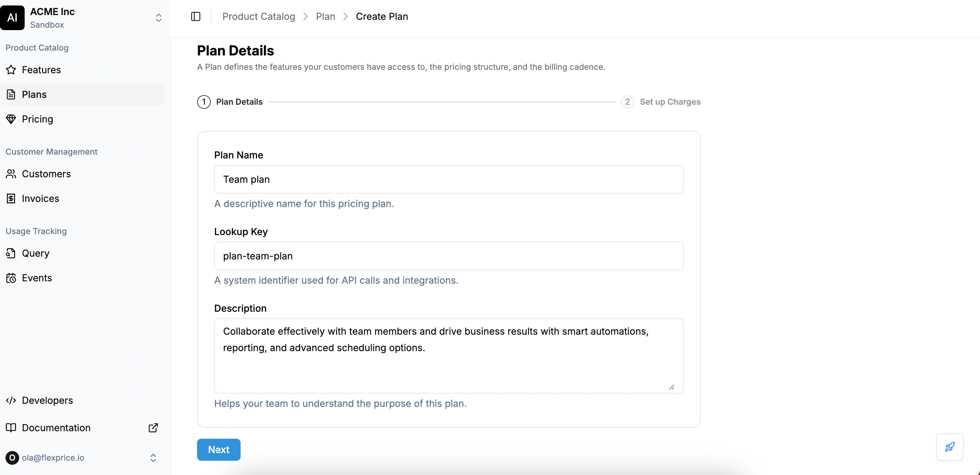Select step 1 Plan Details
The height and width of the screenshot is (475, 980).
[230, 102]
